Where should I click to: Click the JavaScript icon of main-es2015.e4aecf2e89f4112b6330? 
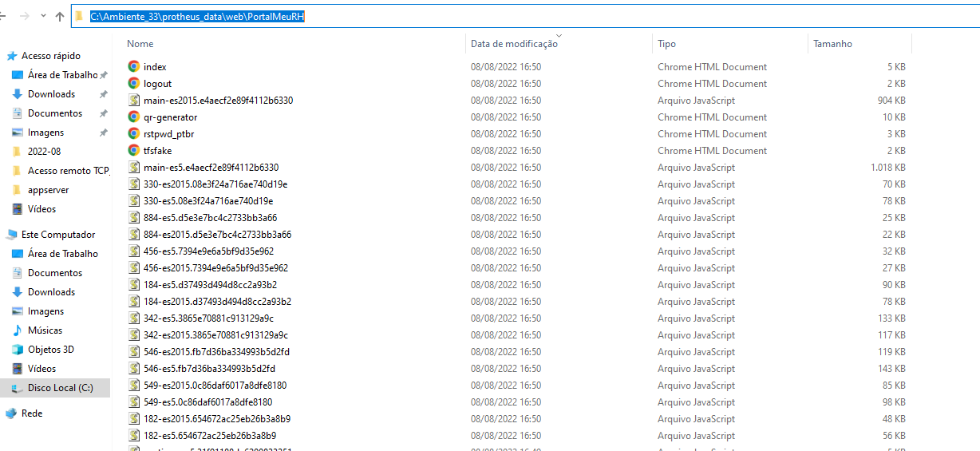pyautogui.click(x=135, y=101)
